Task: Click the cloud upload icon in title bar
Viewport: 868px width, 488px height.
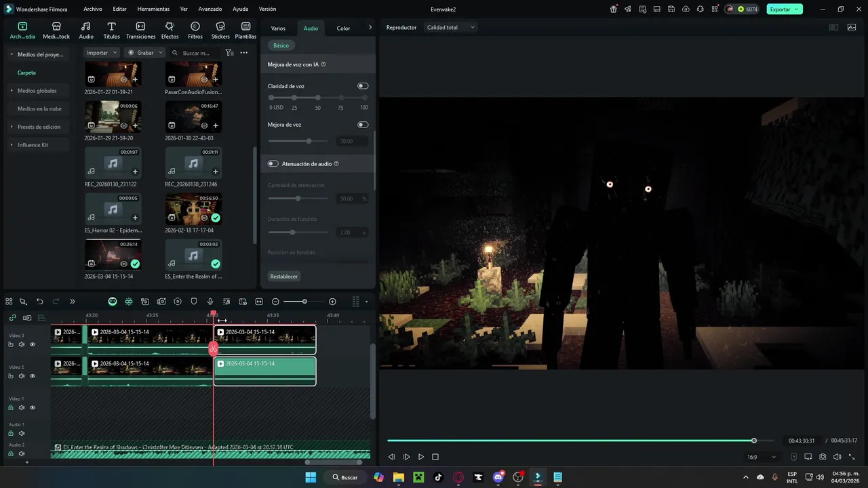Action: (686, 9)
